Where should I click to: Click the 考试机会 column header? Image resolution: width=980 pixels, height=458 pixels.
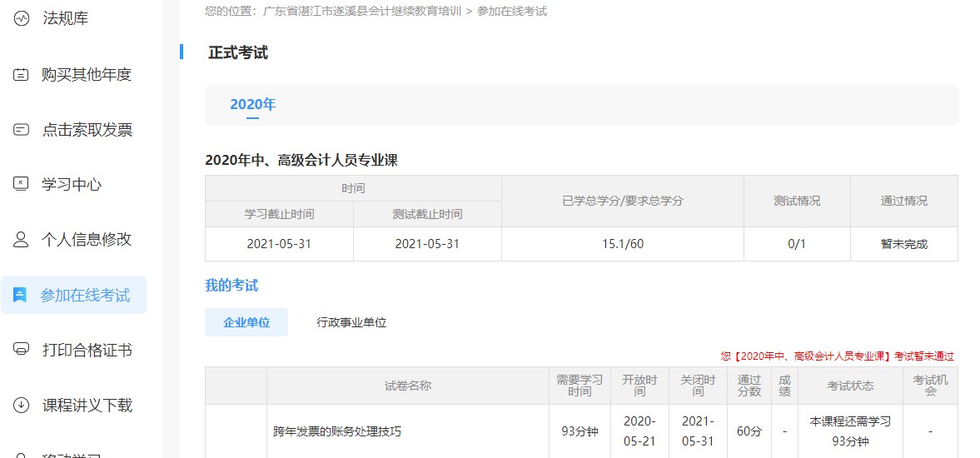931,386
